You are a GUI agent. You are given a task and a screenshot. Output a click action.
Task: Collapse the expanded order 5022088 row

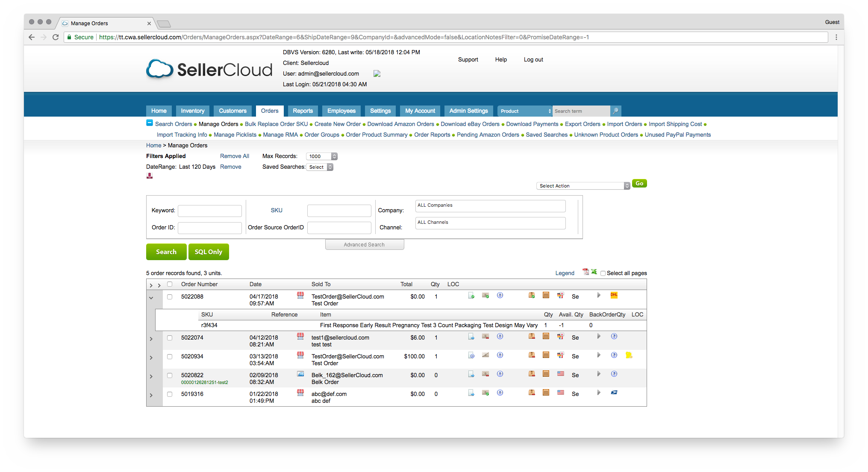click(x=151, y=298)
